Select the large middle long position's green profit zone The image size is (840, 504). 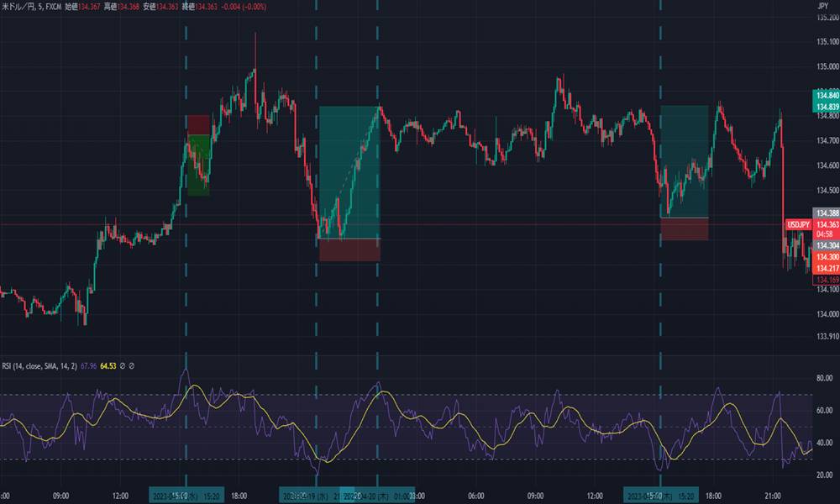pyautogui.click(x=349, y=168)
